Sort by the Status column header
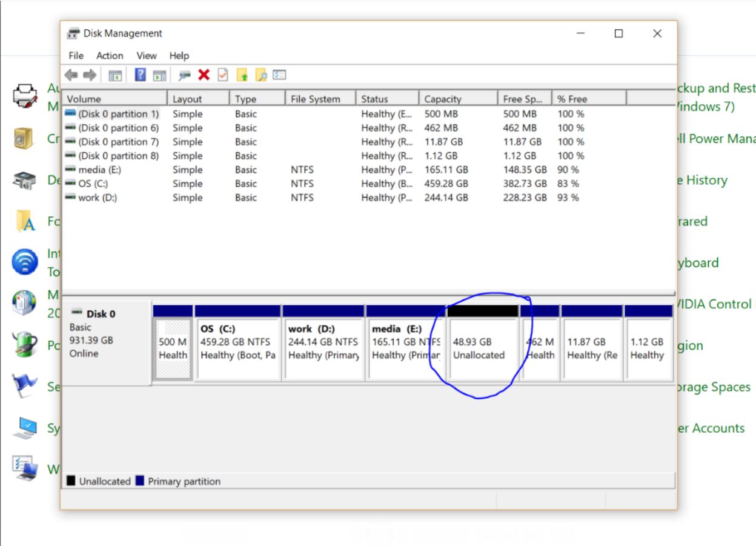The width and height of the screenshot is (756, 546). pos(388,99)
